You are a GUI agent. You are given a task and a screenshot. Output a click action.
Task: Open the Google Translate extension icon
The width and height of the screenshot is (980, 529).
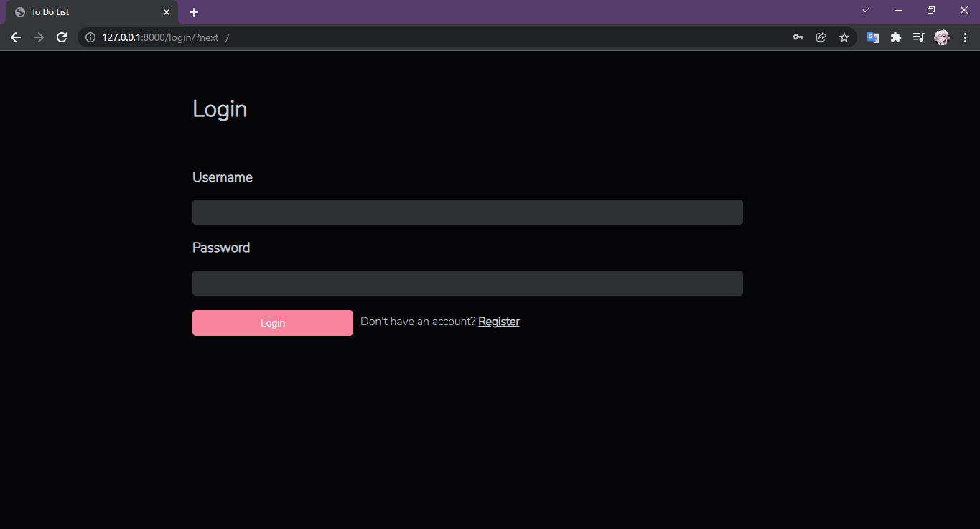pos(873,37)
